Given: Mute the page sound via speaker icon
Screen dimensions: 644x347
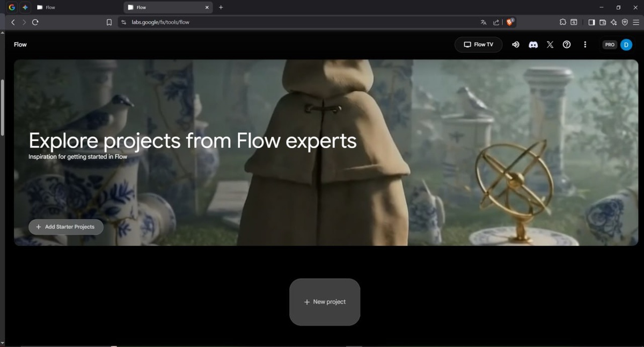Looking at the screenshot, I should (x=516, y=45).
